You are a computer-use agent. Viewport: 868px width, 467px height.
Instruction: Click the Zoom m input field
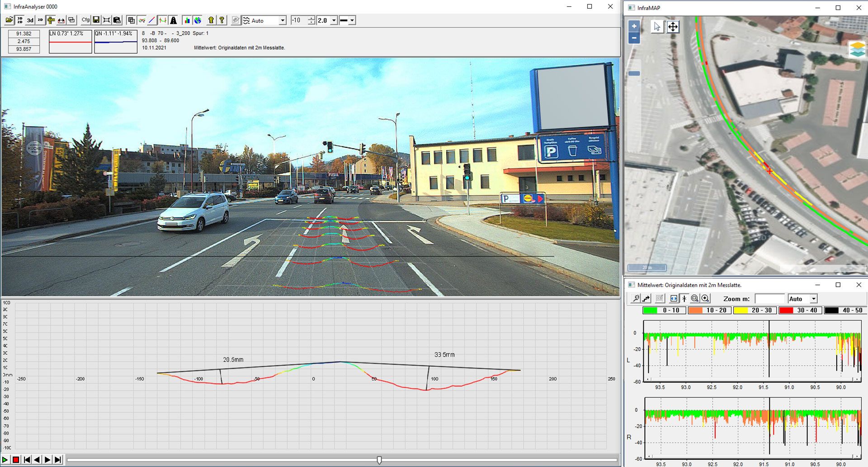(x=769, y=299)
